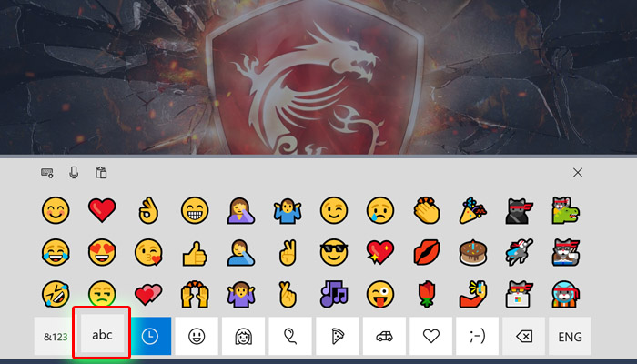Screen dimensions: 637x364
Task: Open keyboard settings icon
Action: (47, 173)
